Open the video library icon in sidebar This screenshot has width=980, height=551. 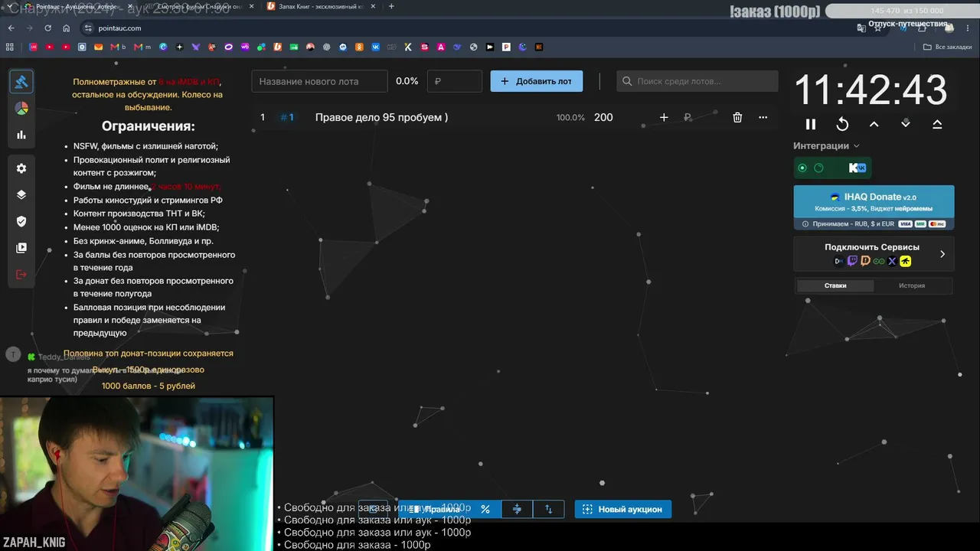[21, 248]
